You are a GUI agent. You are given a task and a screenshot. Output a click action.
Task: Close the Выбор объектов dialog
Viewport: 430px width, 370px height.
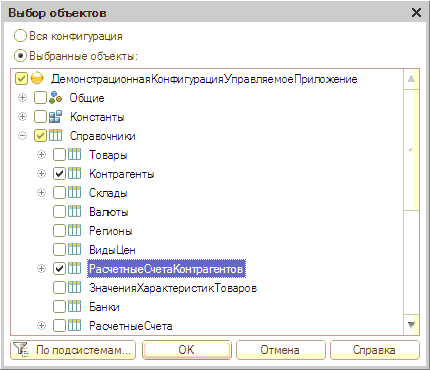[416, 13]
